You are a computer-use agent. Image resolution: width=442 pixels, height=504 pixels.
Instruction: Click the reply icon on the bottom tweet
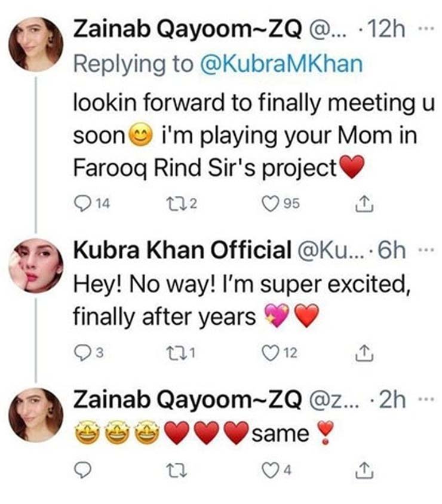[82, 469]
